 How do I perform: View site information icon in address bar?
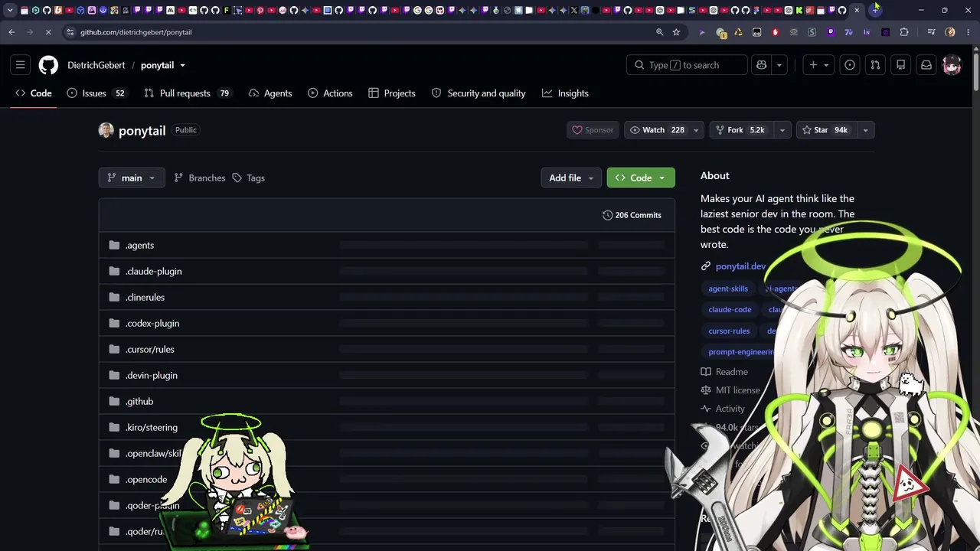[70, 32]
